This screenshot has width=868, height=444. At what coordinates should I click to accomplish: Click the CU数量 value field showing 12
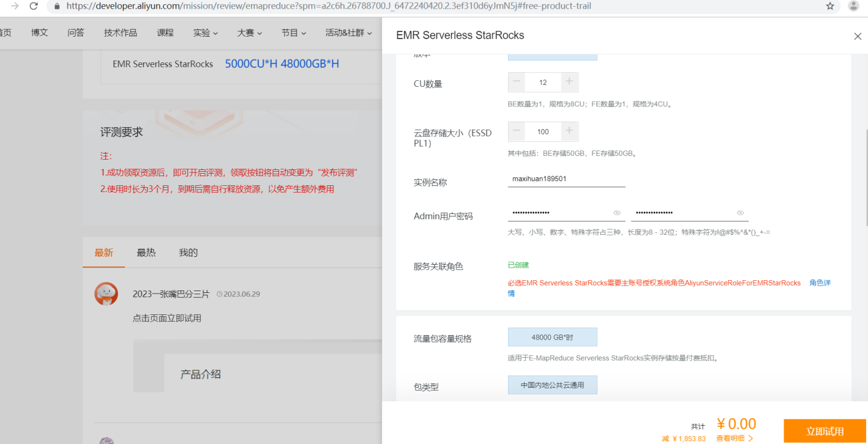(543, 82)
